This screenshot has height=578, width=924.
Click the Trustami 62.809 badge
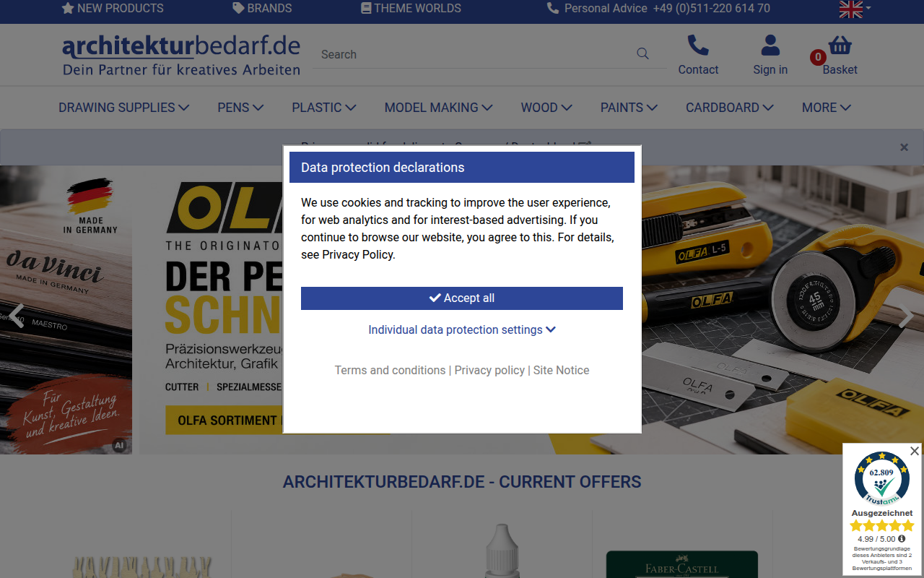(x=881, y=479)
